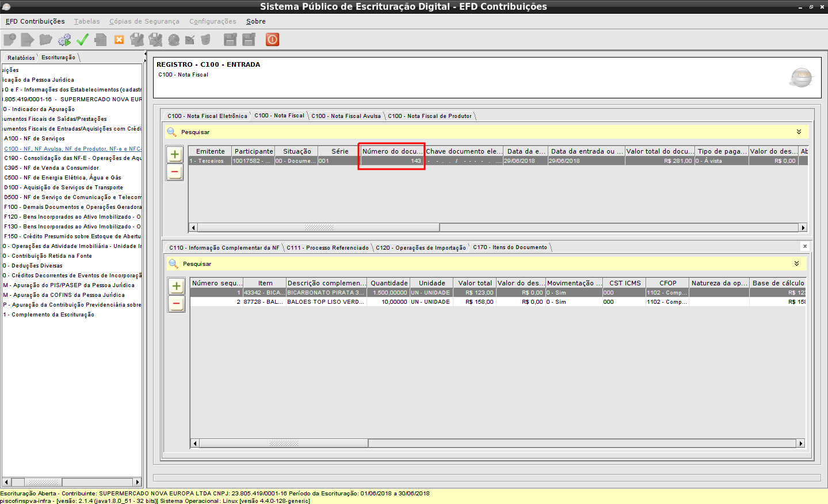Click the gears execute icon in toolbar

pyautogui.click(x=64, y=40)
